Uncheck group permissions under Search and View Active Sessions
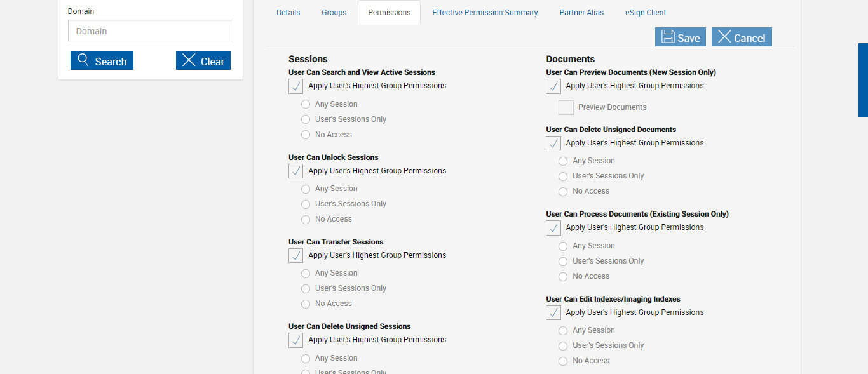868x374 pixels. point(296,86)
